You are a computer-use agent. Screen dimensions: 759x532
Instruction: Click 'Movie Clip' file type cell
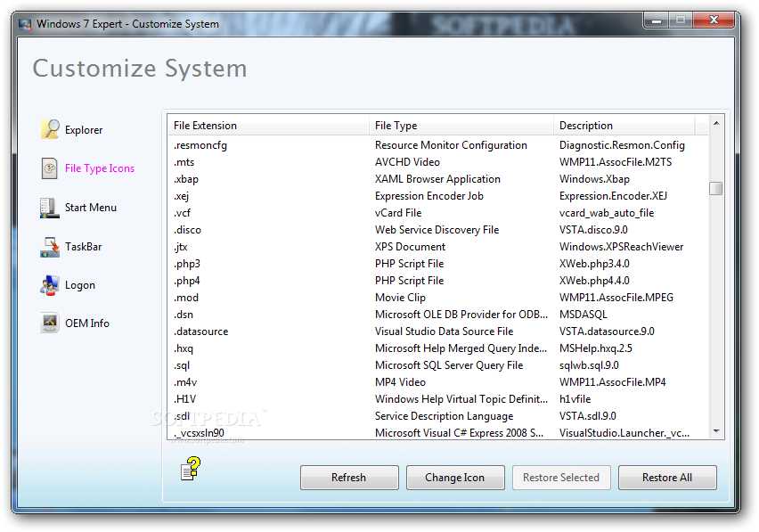pos(400,298)
